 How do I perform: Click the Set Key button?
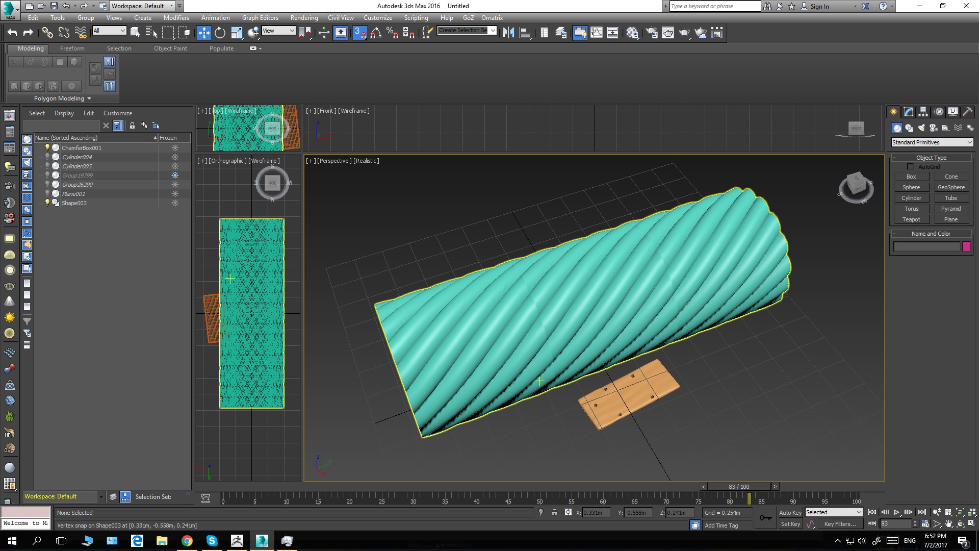(x=790, y=524)
